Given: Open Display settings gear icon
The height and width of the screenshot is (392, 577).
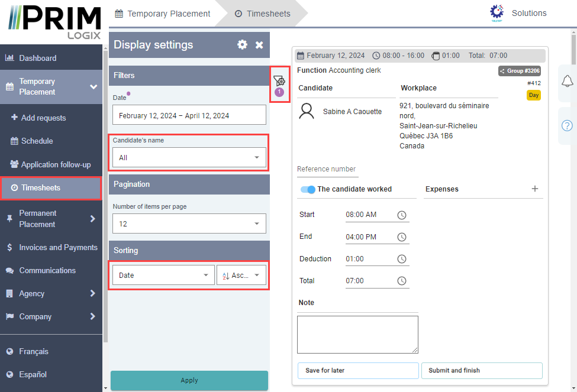Looking at the screenshot, I should pos(242,45).
